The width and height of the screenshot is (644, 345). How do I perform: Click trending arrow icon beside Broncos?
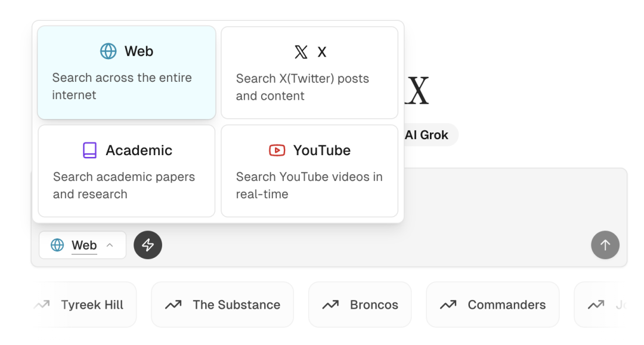(x=330, y=304)
